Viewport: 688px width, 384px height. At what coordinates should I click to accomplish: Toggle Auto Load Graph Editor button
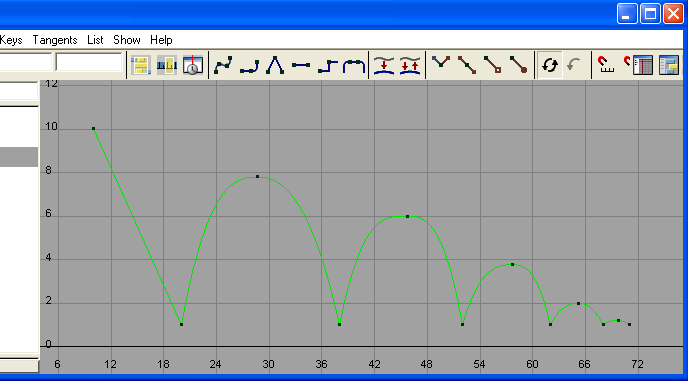click(549, 65)
